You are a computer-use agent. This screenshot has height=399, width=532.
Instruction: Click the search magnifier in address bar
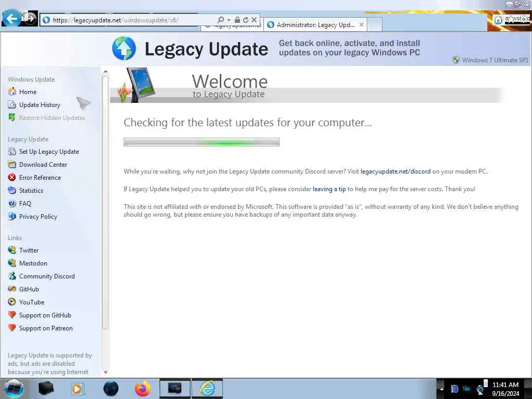[x=220, y=20]
